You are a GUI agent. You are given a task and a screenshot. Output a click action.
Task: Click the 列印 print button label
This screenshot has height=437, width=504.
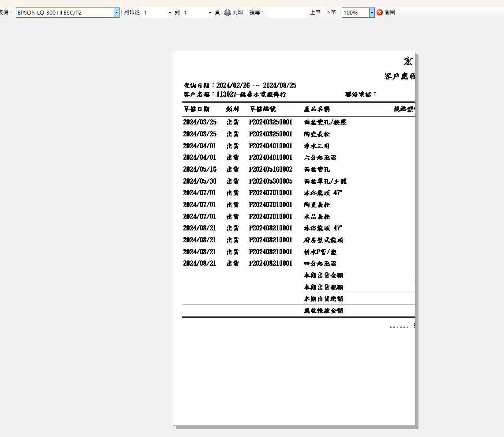[238, 12]
